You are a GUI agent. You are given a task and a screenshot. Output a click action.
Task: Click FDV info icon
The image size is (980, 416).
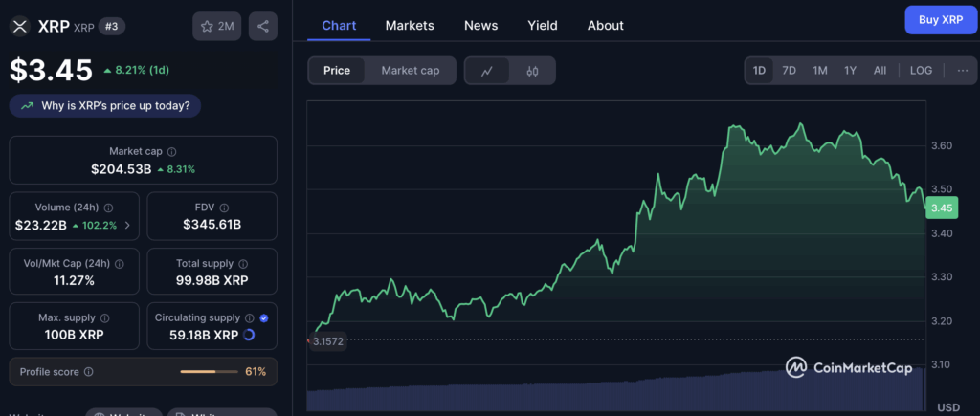[x=224, y=208]
